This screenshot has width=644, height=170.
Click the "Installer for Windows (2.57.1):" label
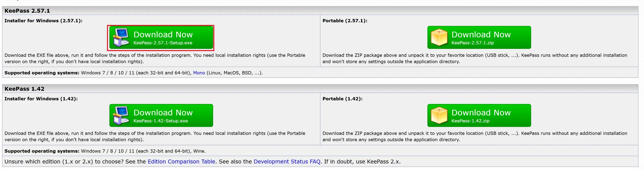[43, 21]
